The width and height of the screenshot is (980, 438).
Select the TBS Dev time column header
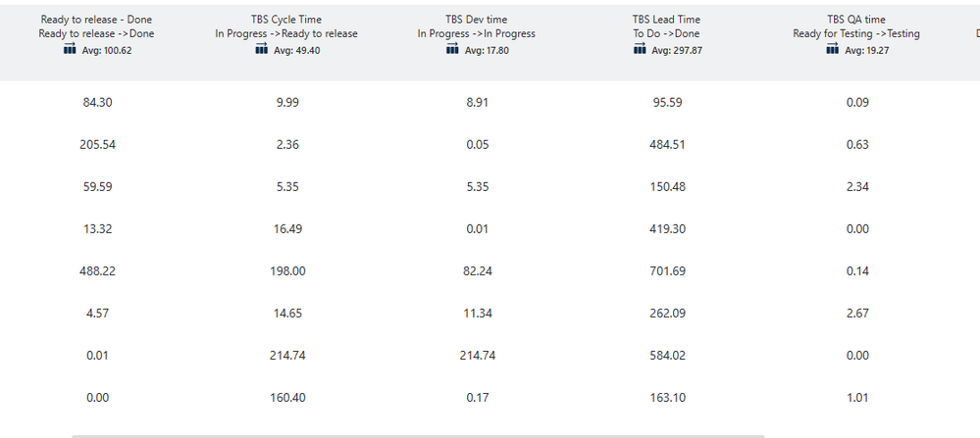pos(476,20)
